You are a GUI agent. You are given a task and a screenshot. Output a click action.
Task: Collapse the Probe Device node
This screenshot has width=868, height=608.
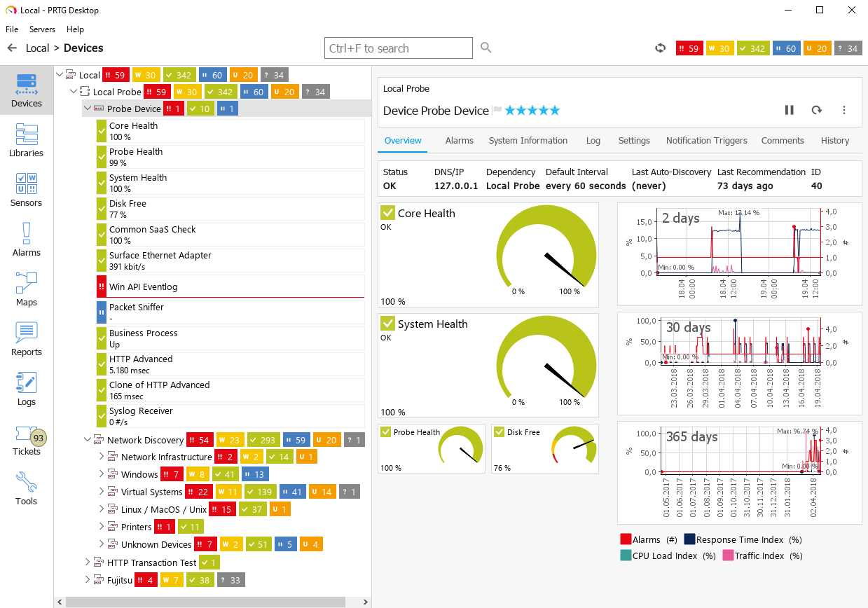pyautogui.click(x=88, y=108)
